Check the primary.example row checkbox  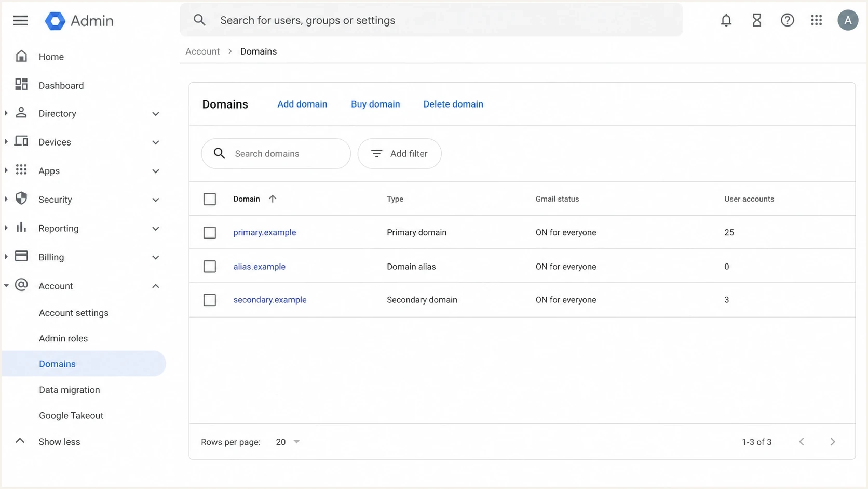pos(210,232)
